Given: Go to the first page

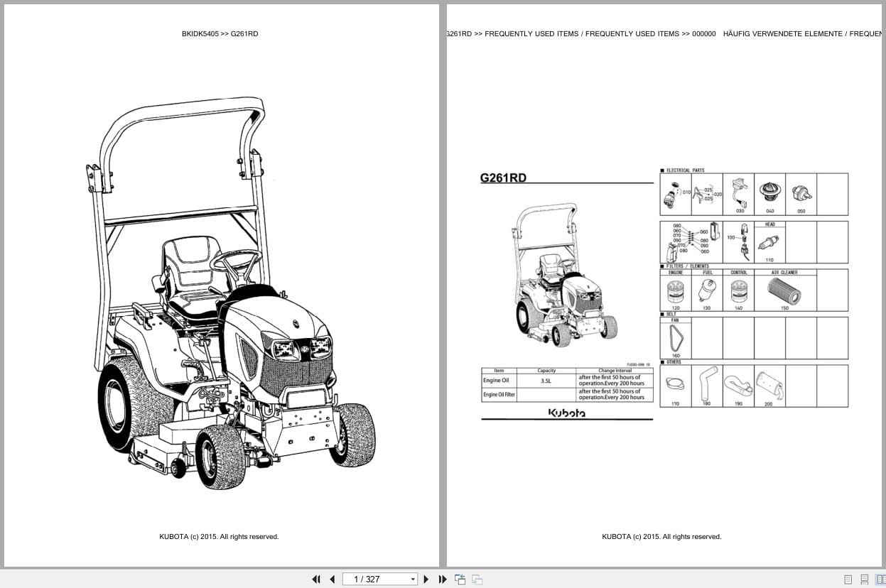Looking at the screenshot, I should pyautogui.click(x=316, y=579).
